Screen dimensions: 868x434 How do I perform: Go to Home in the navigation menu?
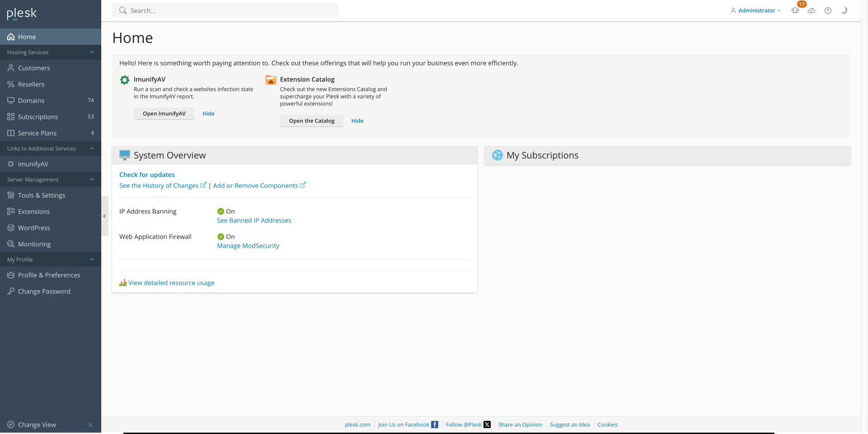[x=26, y=37]
